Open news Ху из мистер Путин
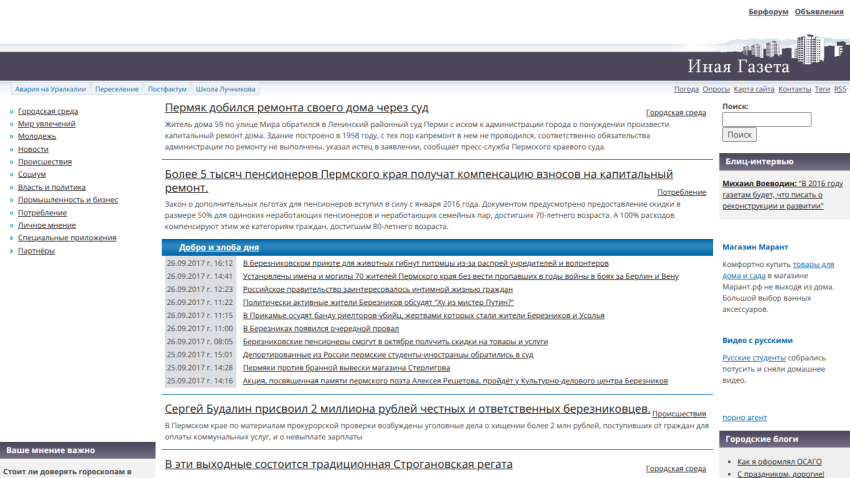This screenshot has height=478, width=850. point(378,302)
